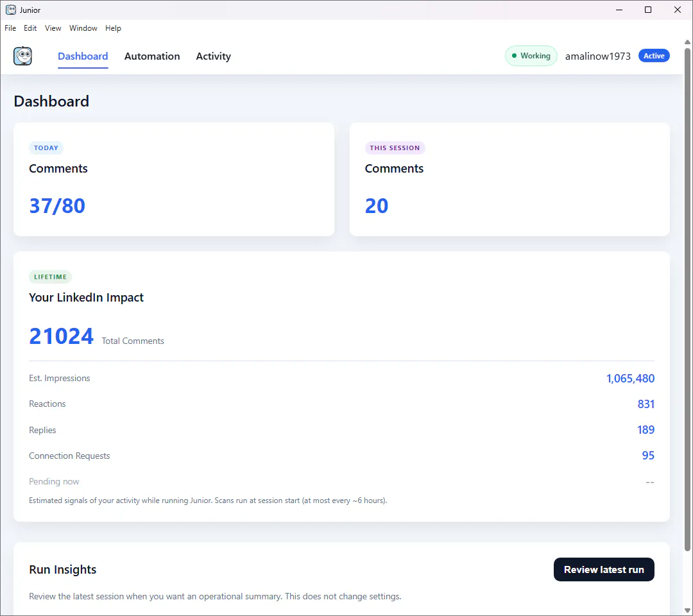Go to the Activity tab

point(214,56)
